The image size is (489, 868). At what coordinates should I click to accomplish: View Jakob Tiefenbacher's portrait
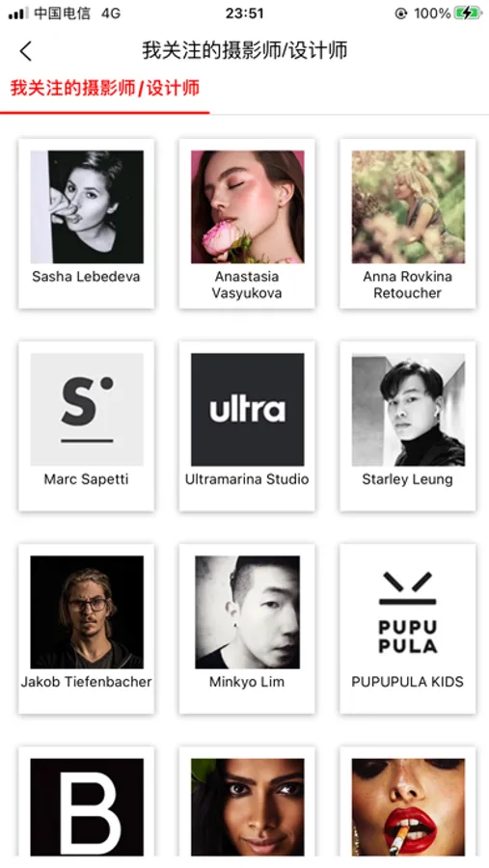coord(87,611)
